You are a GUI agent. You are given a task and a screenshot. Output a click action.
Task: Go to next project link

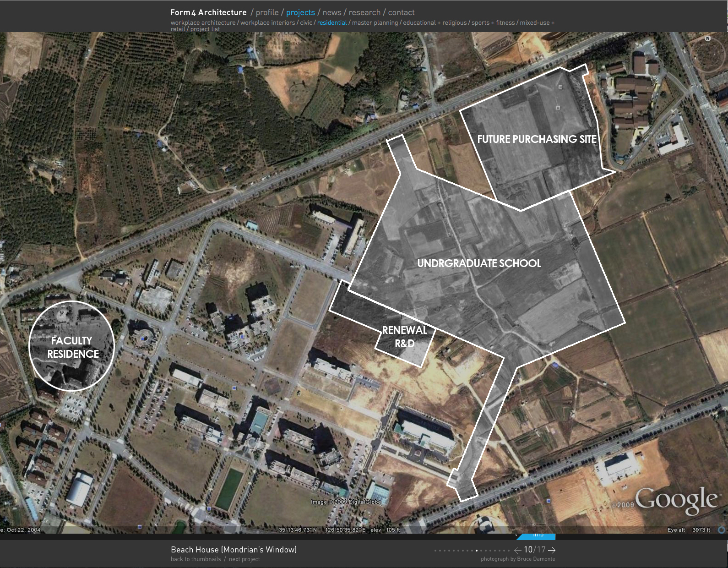click(244, 559)
